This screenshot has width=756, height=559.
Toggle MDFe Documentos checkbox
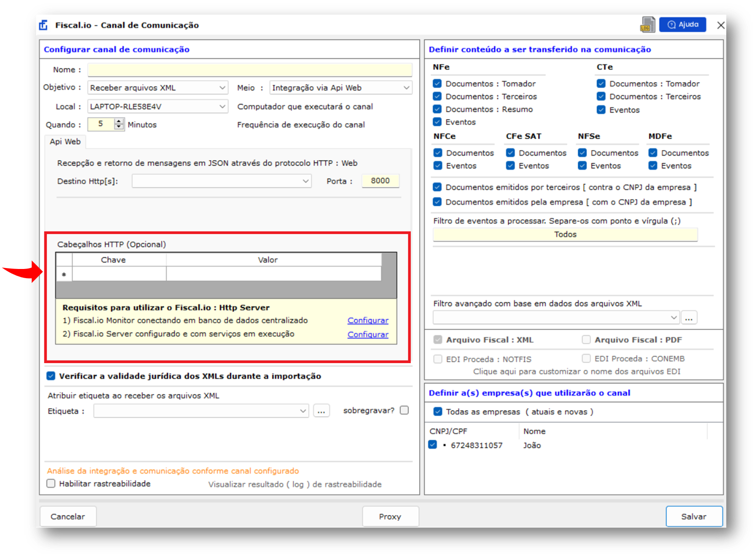click(x=653, y=153)
